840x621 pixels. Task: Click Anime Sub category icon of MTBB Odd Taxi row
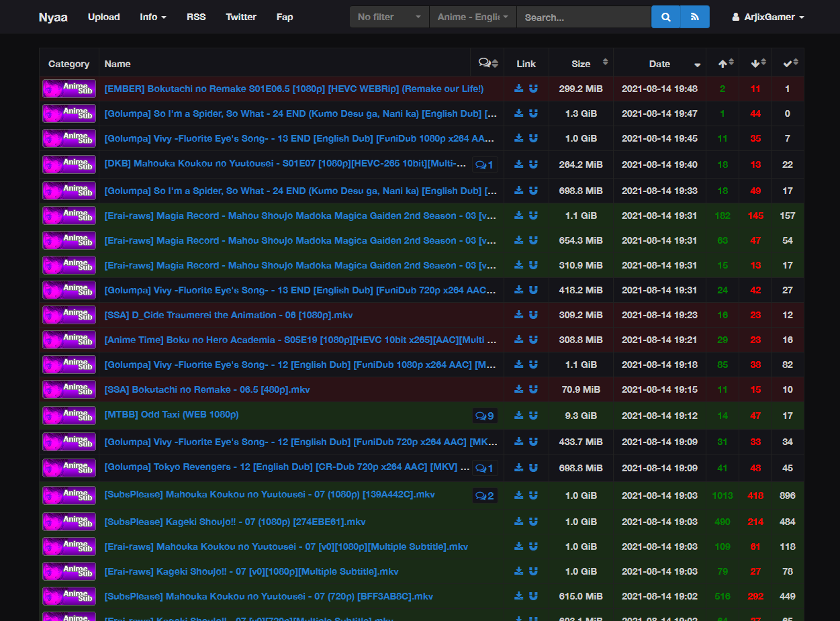click(69, 416)
